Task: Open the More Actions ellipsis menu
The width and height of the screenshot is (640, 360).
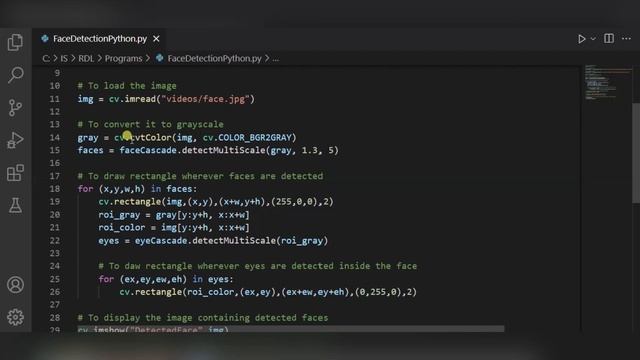Action: 626,38
